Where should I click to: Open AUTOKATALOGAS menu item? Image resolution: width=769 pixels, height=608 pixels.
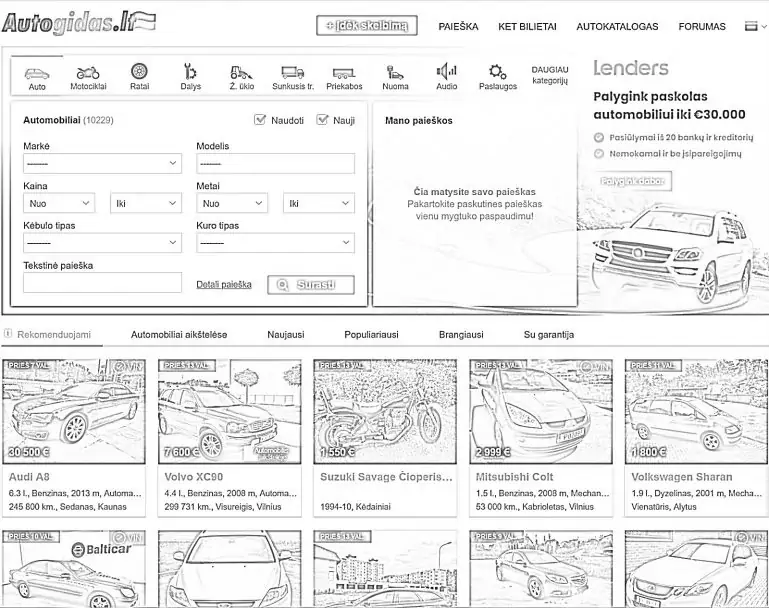pyautogui.click(x=617, y=26)
